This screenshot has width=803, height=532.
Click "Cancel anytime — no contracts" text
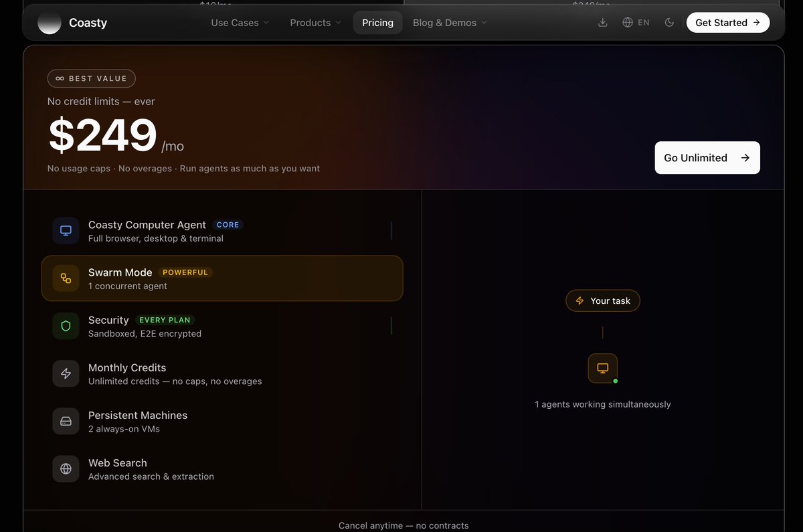pos(404,525)
